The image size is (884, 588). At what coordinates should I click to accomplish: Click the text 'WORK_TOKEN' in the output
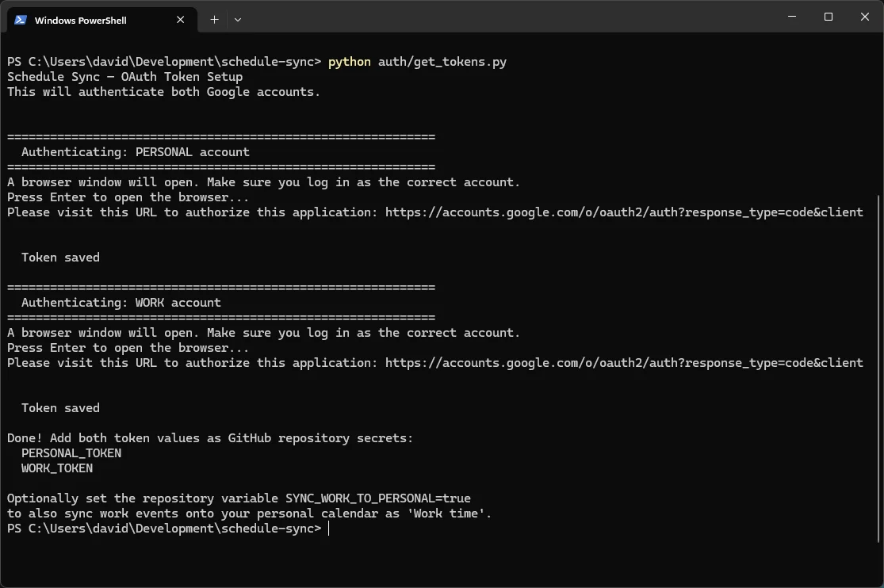tap(56, 468)
